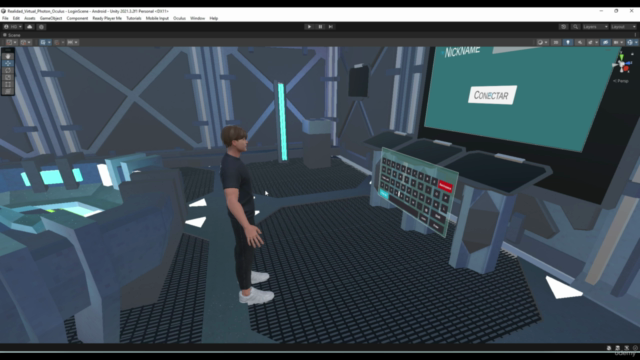Select the Scale tool
Viewport: 640px width, 360px height.
point(8,77)
